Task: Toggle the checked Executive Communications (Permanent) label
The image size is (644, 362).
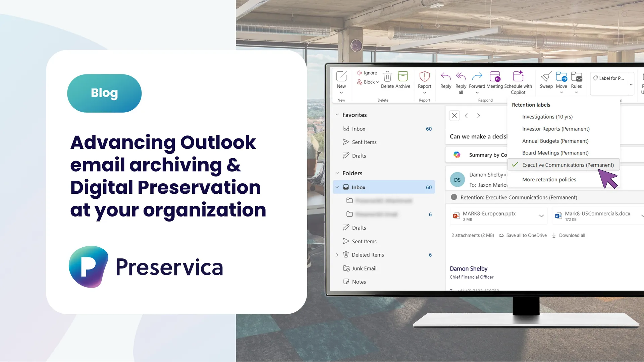Action: (563, 165)
